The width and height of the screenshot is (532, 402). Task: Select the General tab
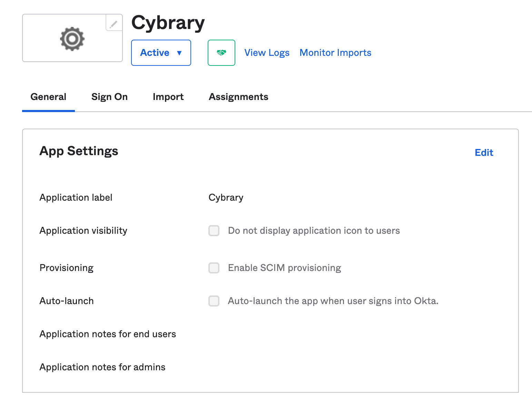point(48,97)
